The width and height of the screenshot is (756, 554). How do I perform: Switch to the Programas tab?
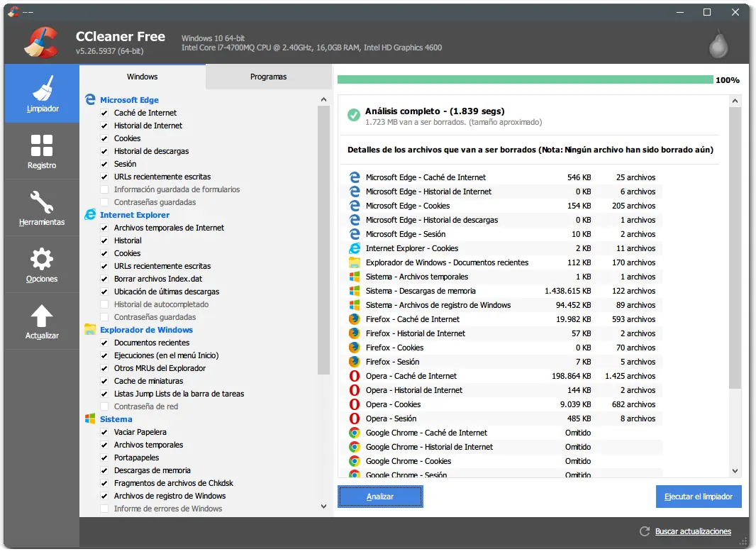pyautogui.click(x=268, y=77)
